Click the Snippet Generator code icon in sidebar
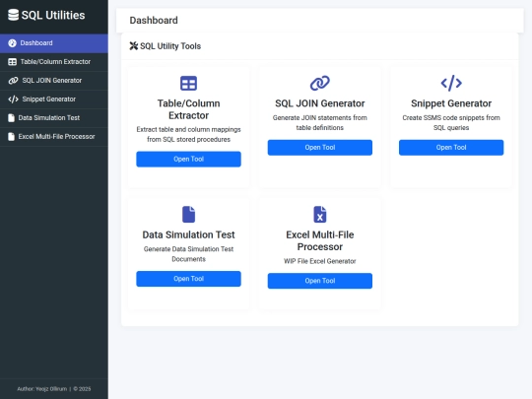The width and height of the screenshot is (532, 399). click(x=13, y=100)
